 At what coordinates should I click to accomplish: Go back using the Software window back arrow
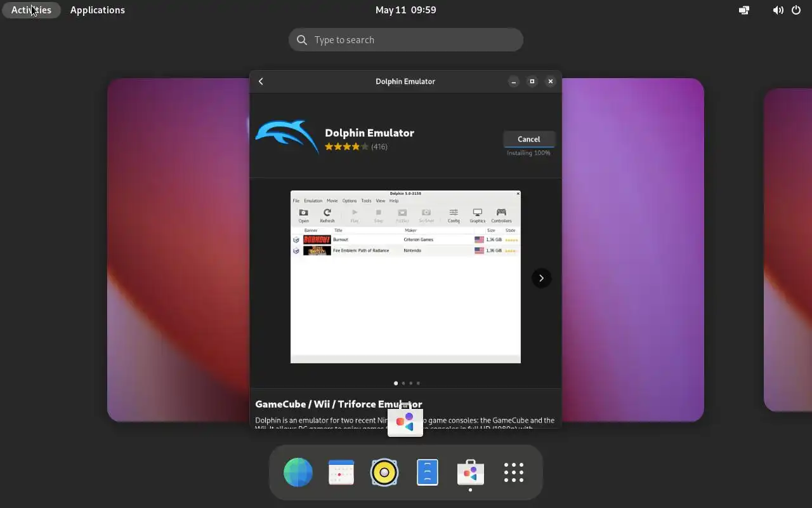coord(261,81)
